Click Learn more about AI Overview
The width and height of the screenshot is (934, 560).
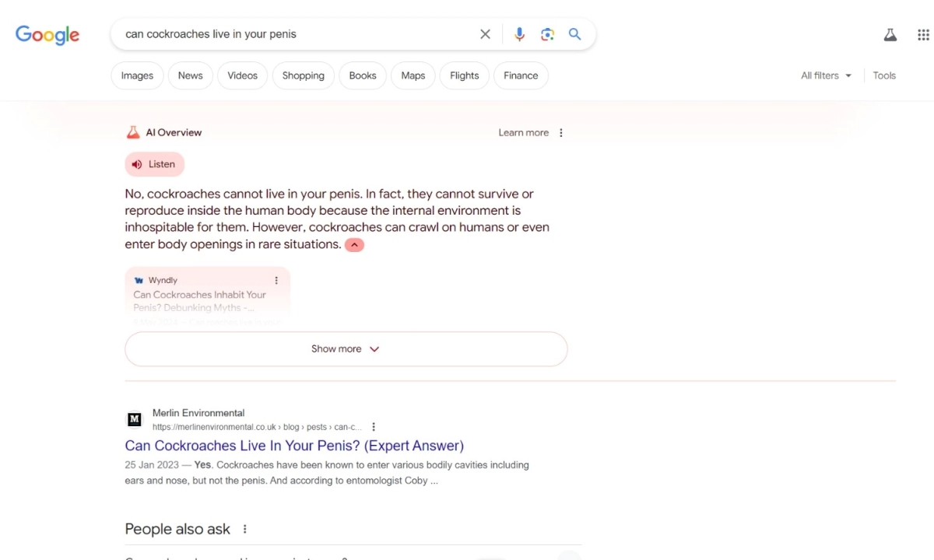(523, 133)
